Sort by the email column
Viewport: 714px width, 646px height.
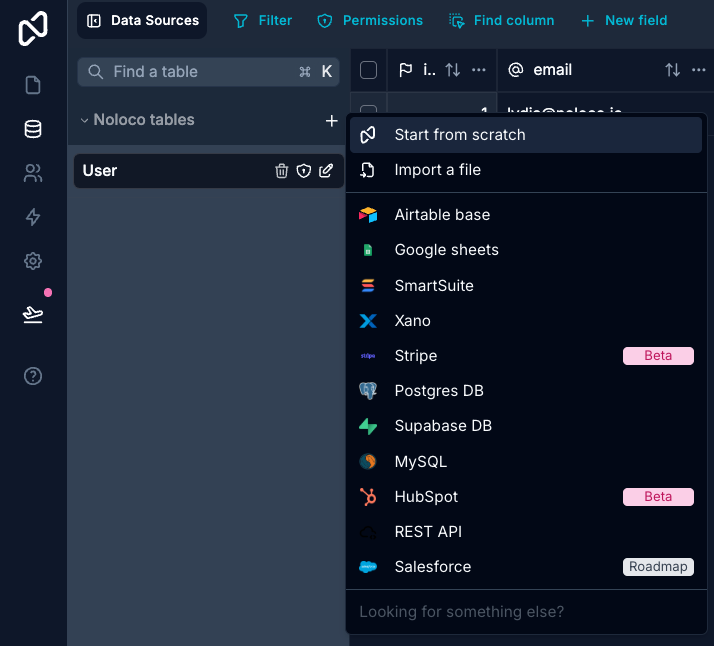click(672, 70)
